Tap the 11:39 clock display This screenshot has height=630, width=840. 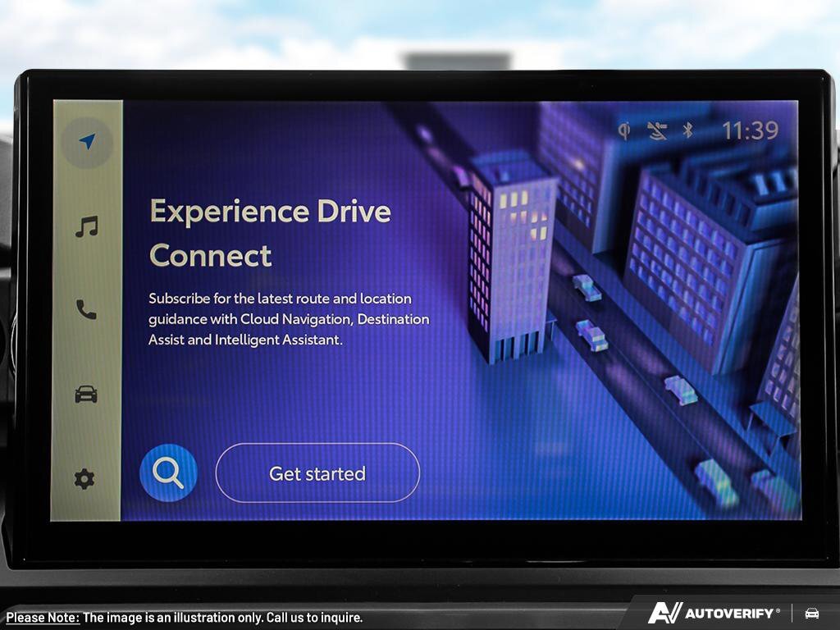[x=750, y=130]
